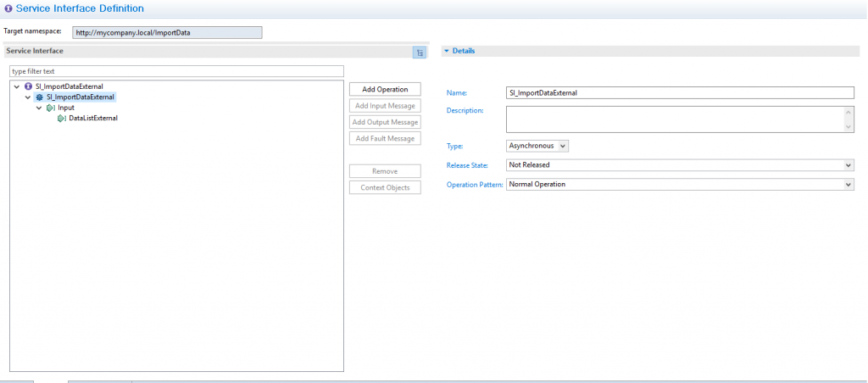Click the Add Operation button
This screenshot has width=868, height=383.
point(385,89)
